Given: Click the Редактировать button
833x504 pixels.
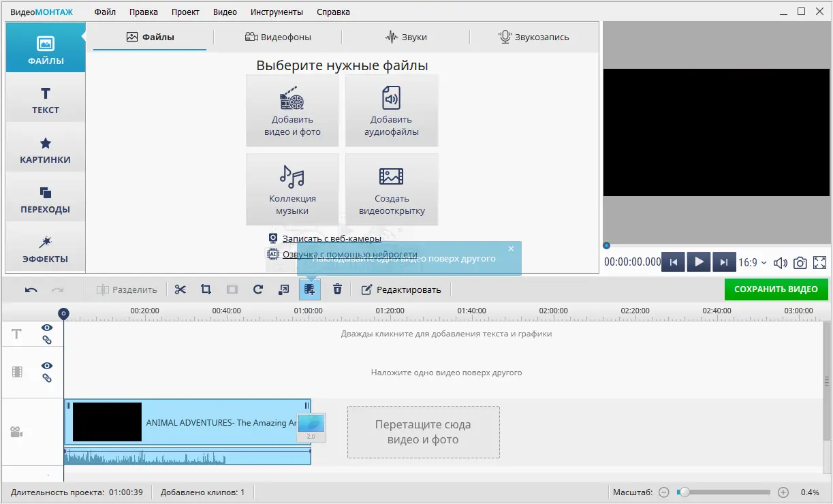Looking at the screenshot, I should pyautogui.click(x=401, y=289).
